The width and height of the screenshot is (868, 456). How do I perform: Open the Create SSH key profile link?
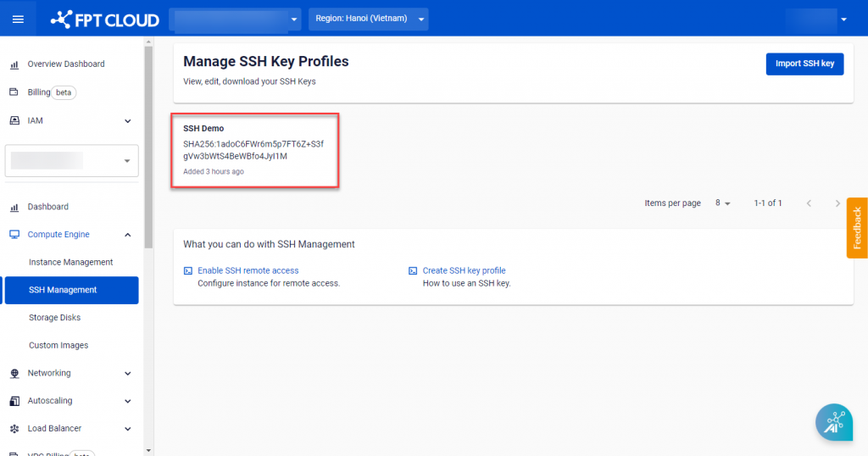464,270
